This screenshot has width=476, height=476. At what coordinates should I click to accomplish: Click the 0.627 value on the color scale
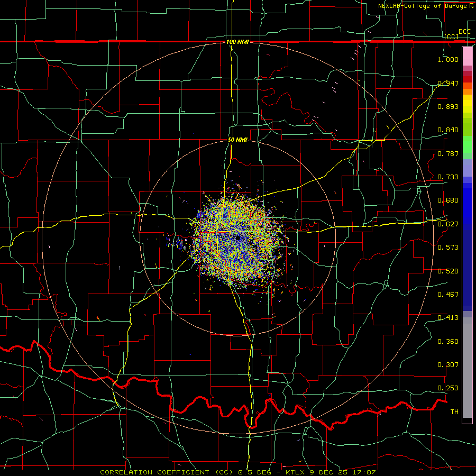448,224
